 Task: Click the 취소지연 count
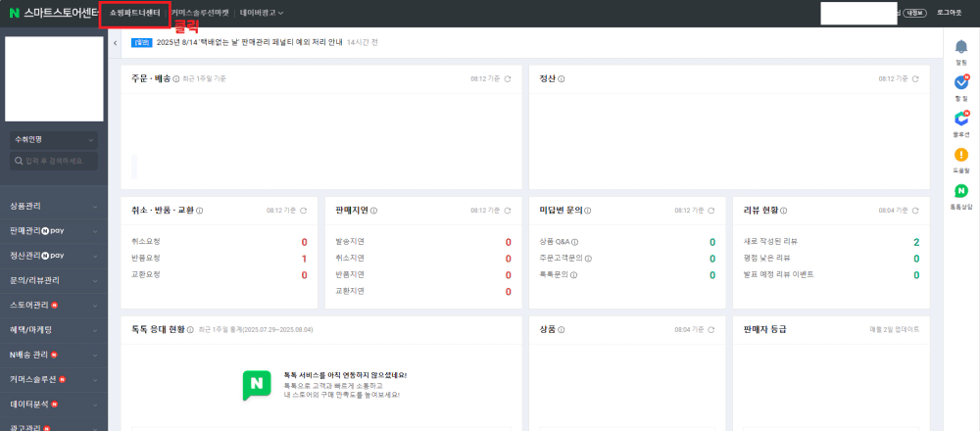pos(508,259)
